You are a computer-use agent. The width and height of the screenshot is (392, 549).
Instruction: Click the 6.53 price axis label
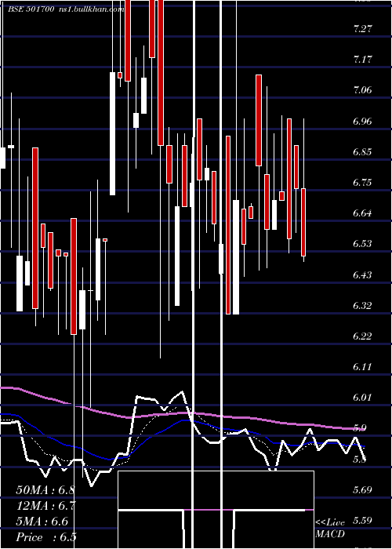[362, 244]
